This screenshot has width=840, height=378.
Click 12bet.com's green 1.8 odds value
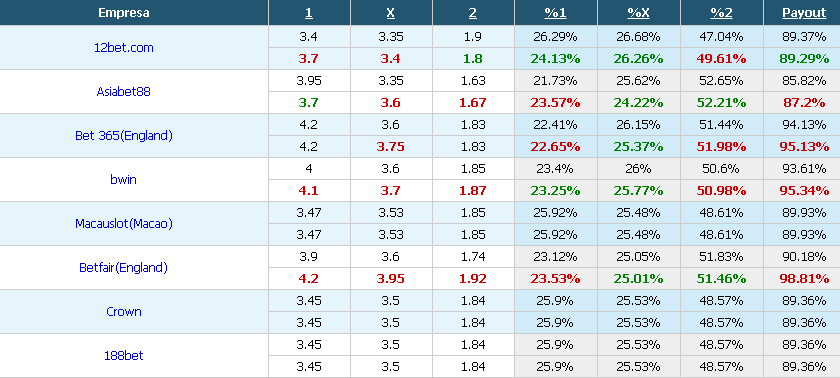pos(472,59)
